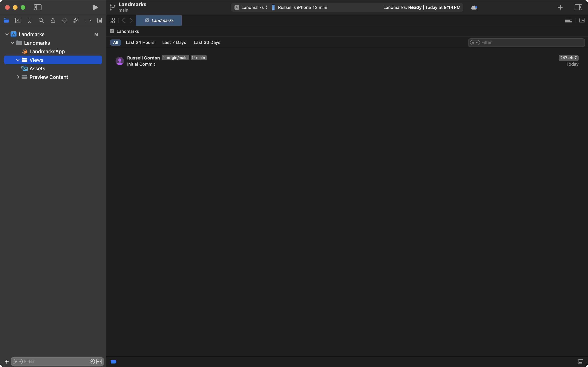
Task: Toggle the debug area at bottom right
Action: (x=581, y=361)
